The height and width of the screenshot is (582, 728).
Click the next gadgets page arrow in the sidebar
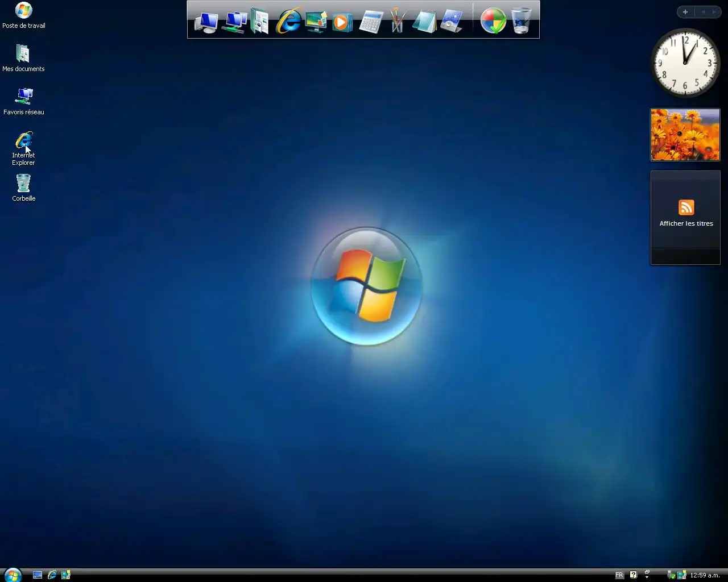point(714,12)
